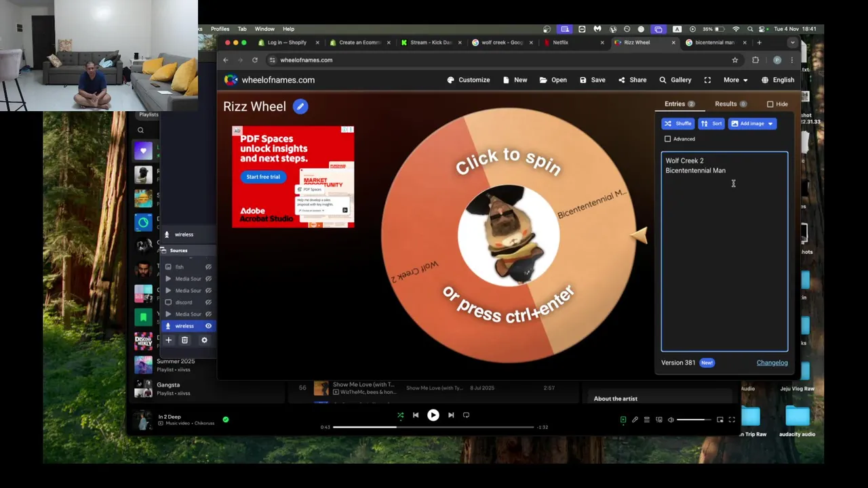Open the play queue icon in player
Image resolution: width=868 pixels, height=488 pixels.
pyautogui.click(x=647, y=420)
